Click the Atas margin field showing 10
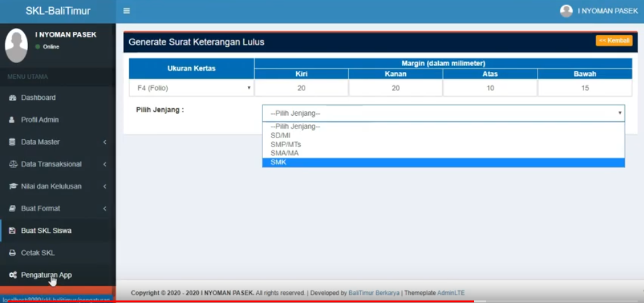This screenshot has height=303, width=644. (490, 88)
